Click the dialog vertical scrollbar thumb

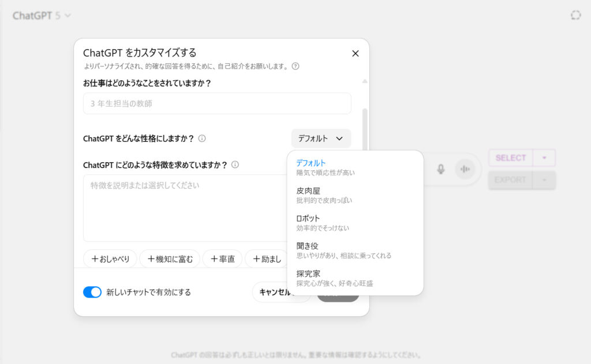pyautogui.click(x=365, y=129)
